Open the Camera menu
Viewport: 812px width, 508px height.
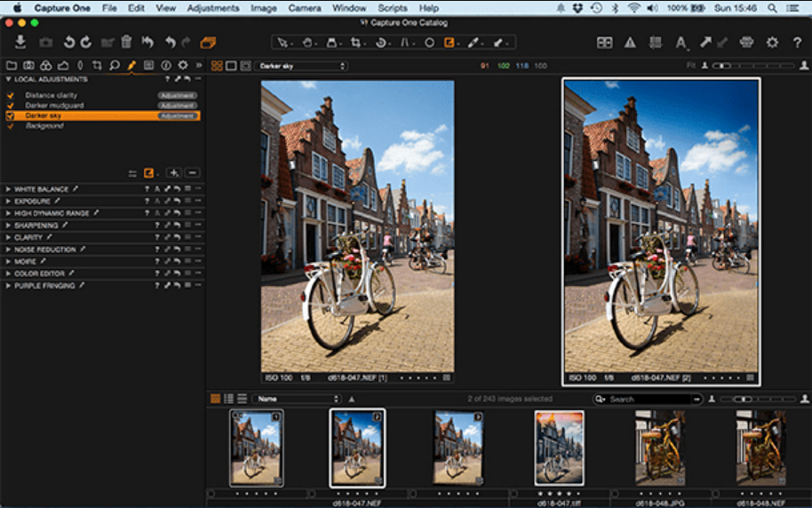[305, 8]
